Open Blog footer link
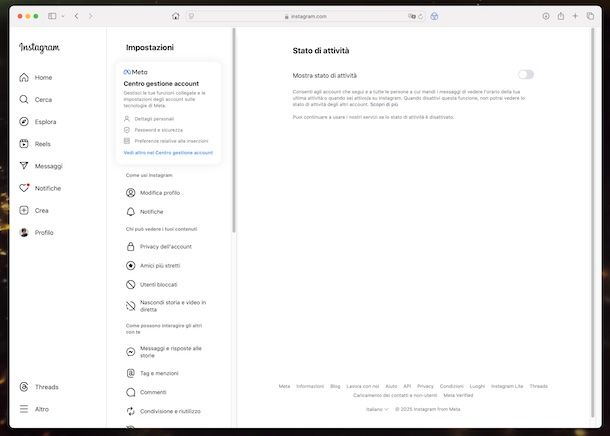 pyautogui.click(x=335, y=386)
